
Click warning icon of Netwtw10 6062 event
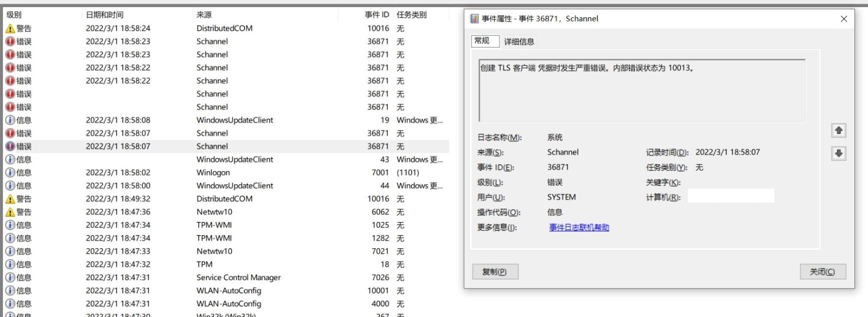click(10, 212)
